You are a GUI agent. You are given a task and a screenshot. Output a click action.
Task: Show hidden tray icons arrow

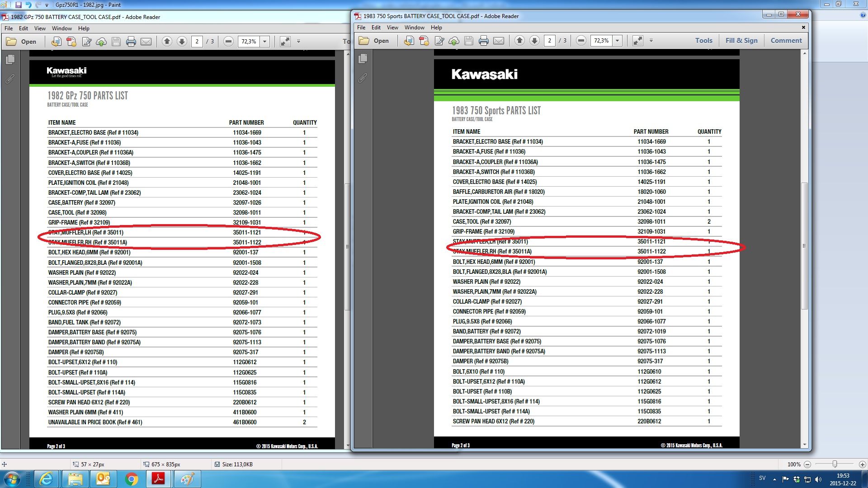pos(774,479)
